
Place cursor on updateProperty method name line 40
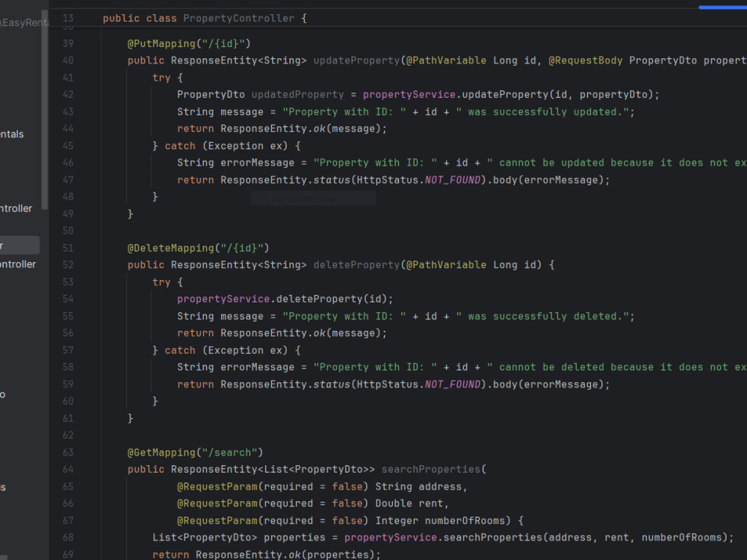tap(356, 60)
